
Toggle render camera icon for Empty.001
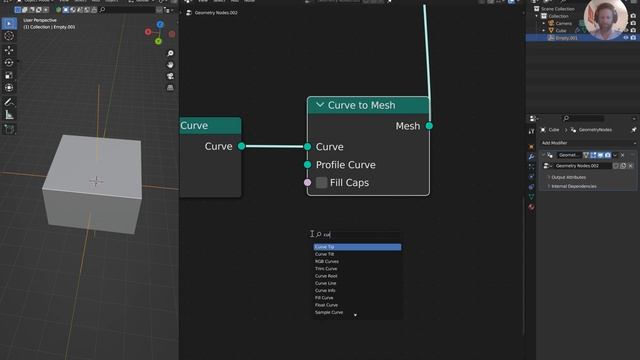pos(633,38)
